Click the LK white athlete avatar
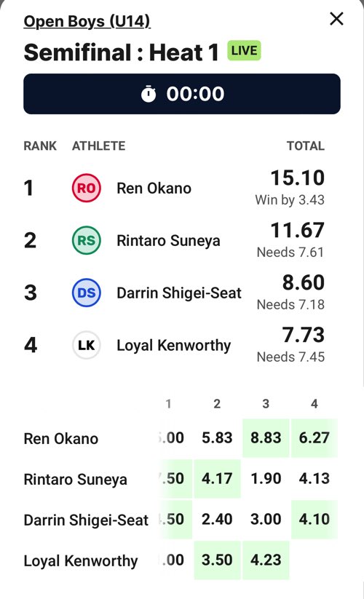 (87, 345)
